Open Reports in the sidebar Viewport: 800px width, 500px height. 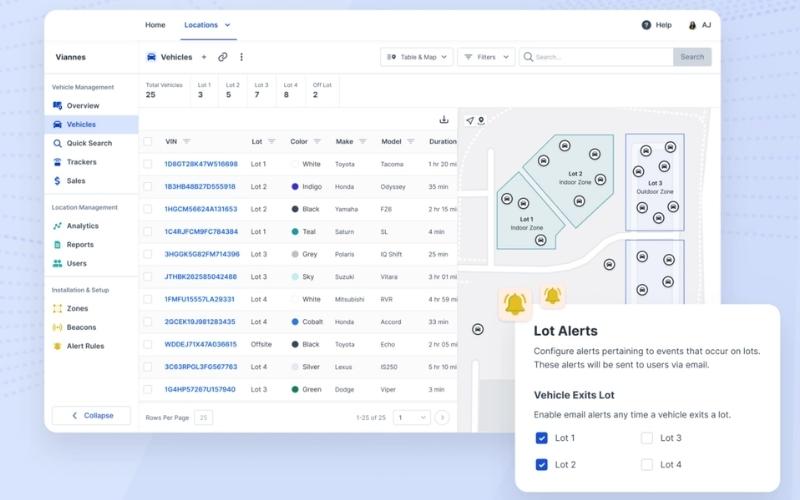(x=91, y=245)
